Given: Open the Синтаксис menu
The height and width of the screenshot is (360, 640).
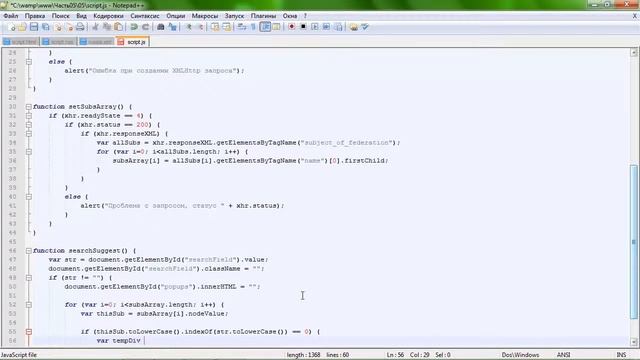Looking at the screenshot, I should [145, 16].
